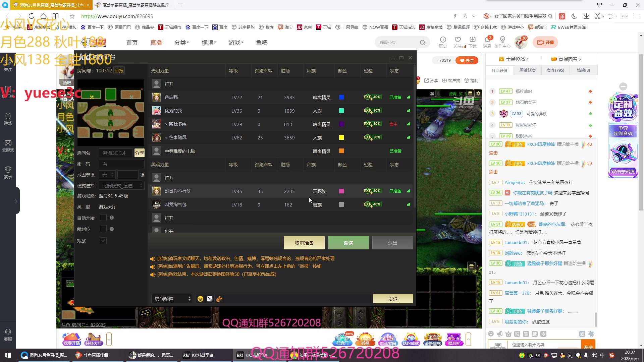Screen dimensions: 644x362
Task: Switch to the 魔兽争霸直播 browser tab
Action: [x=134, y=5]
